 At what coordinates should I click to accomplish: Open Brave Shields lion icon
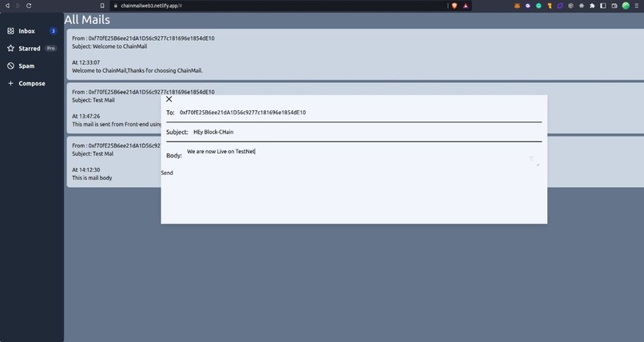(x=455, y=6)
